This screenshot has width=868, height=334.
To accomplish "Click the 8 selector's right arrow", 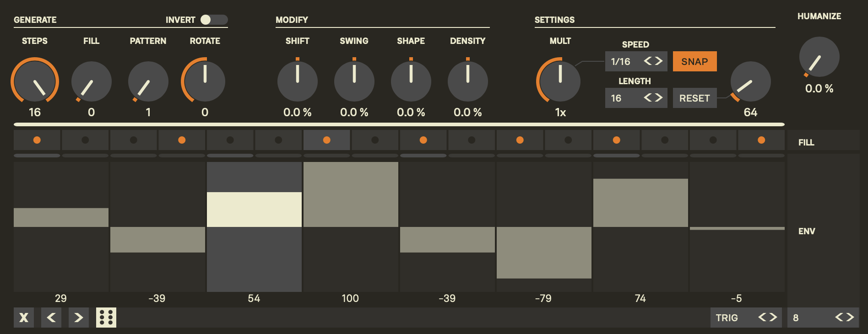I will point(850,317).
